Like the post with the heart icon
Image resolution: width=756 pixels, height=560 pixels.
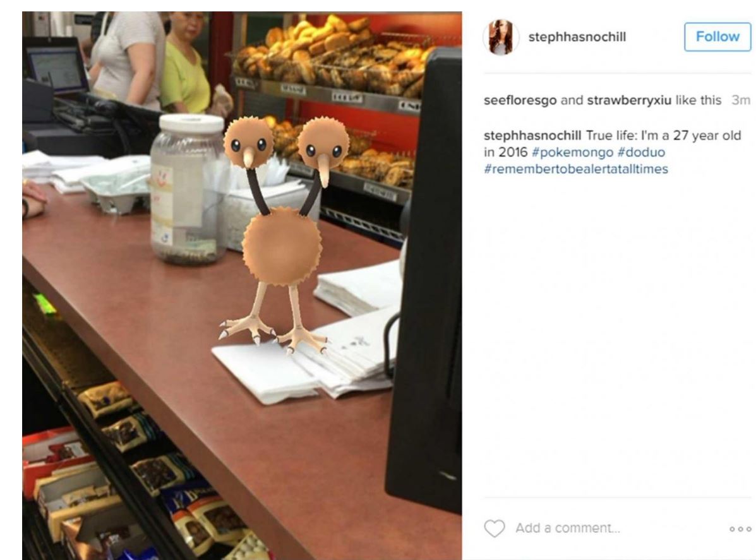494,528
